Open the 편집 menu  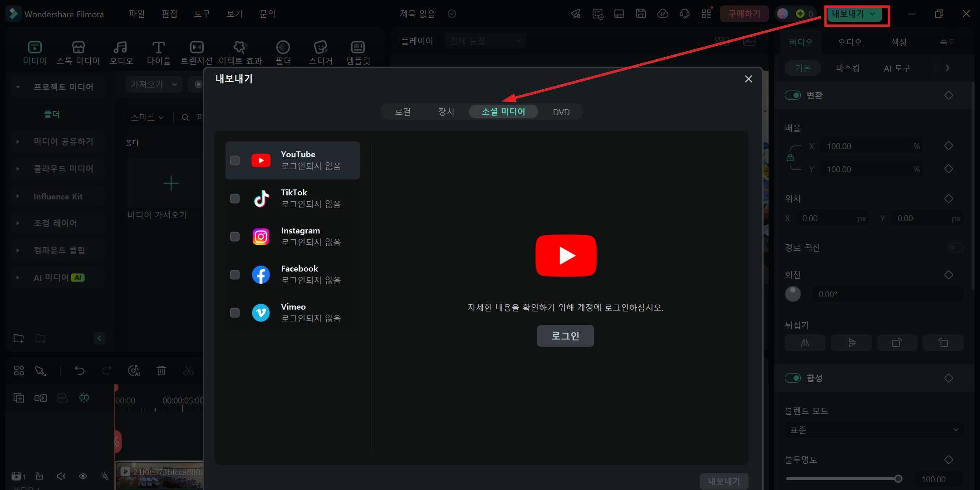169,14
